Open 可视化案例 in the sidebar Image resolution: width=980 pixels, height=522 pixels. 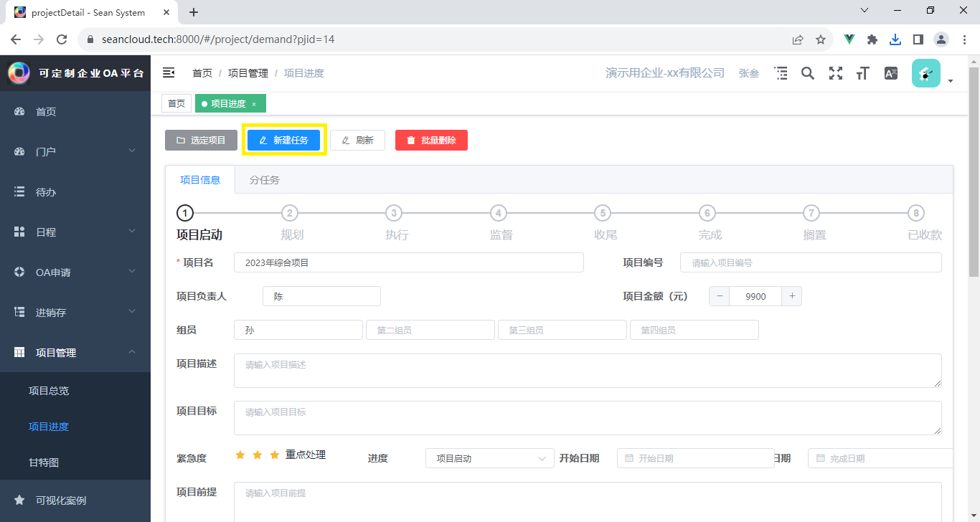[75, 500]
